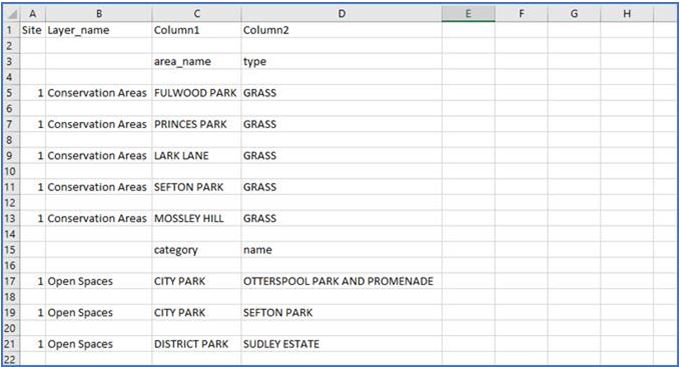Select GRASS cell in row 5
681x367 pixels.
click(x=341, y=93)
